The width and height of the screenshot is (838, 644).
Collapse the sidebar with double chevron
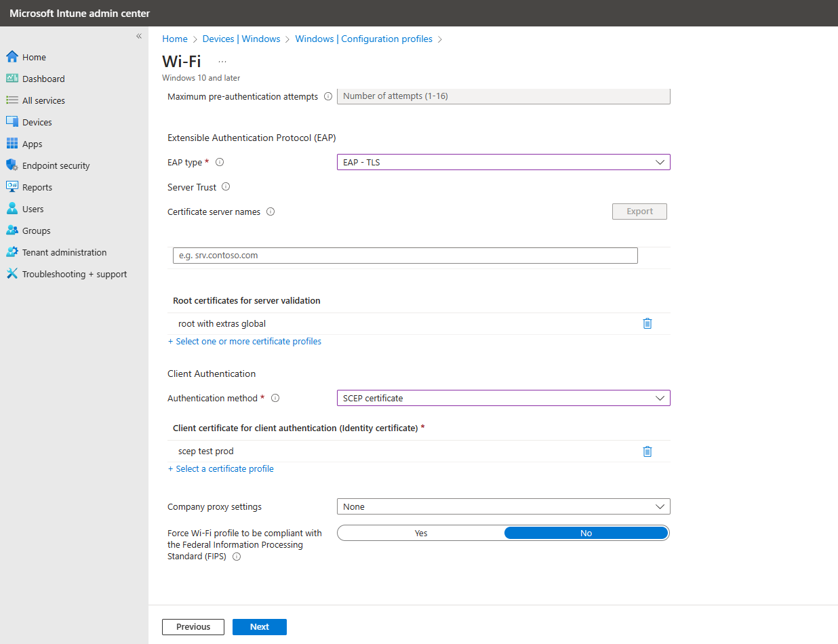point(139,36)
